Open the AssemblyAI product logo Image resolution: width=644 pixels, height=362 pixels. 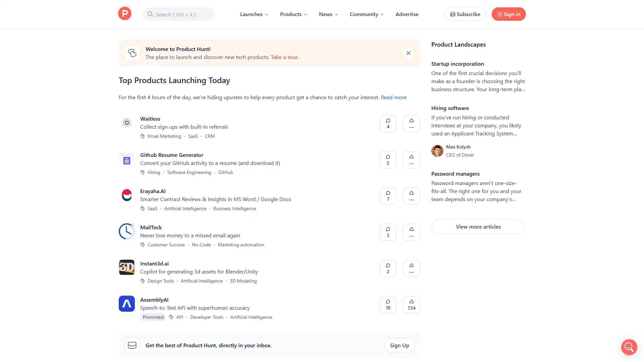(x=127, y=304)
